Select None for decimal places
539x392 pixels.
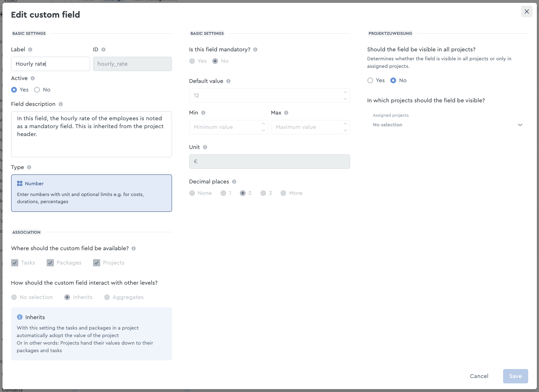(x=192, y=193)
